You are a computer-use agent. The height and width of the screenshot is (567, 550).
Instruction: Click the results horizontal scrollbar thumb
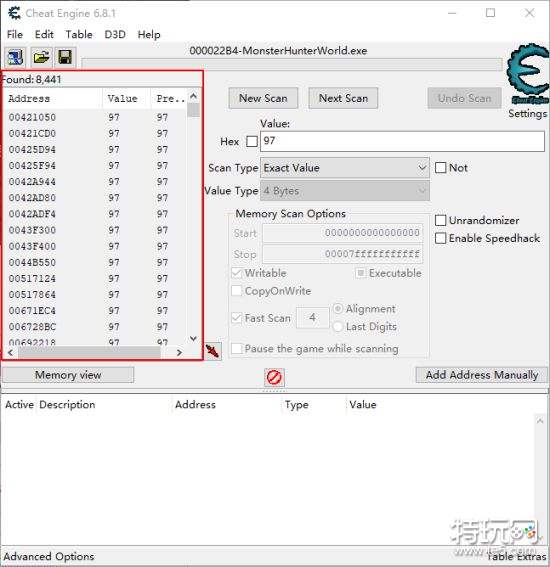(x=89, y=352)
